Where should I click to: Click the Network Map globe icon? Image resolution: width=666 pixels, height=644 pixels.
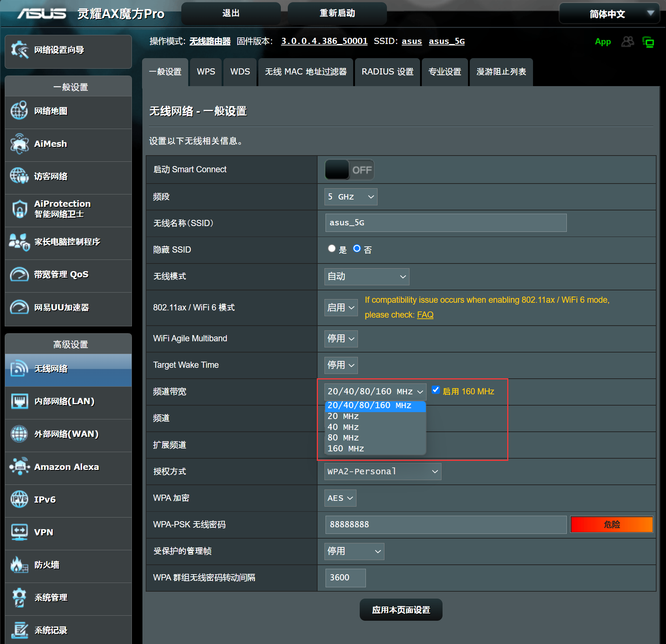point(19,111)
